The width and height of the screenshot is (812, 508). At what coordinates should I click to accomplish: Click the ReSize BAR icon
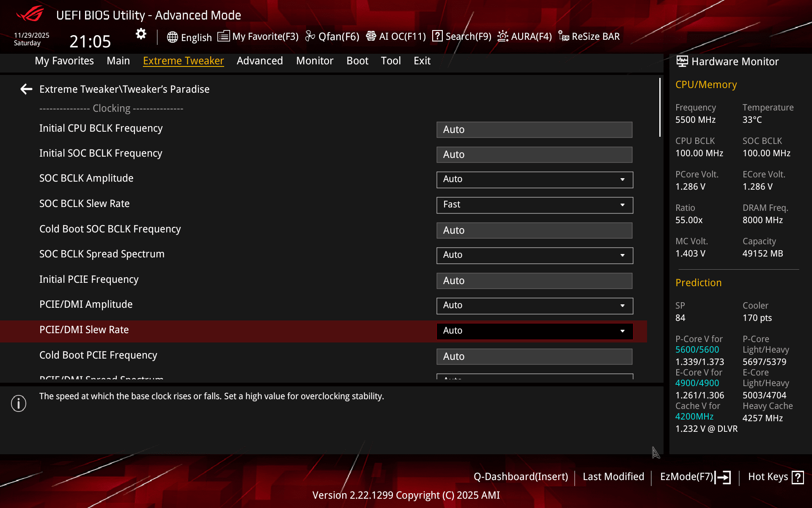coord(564,36)
